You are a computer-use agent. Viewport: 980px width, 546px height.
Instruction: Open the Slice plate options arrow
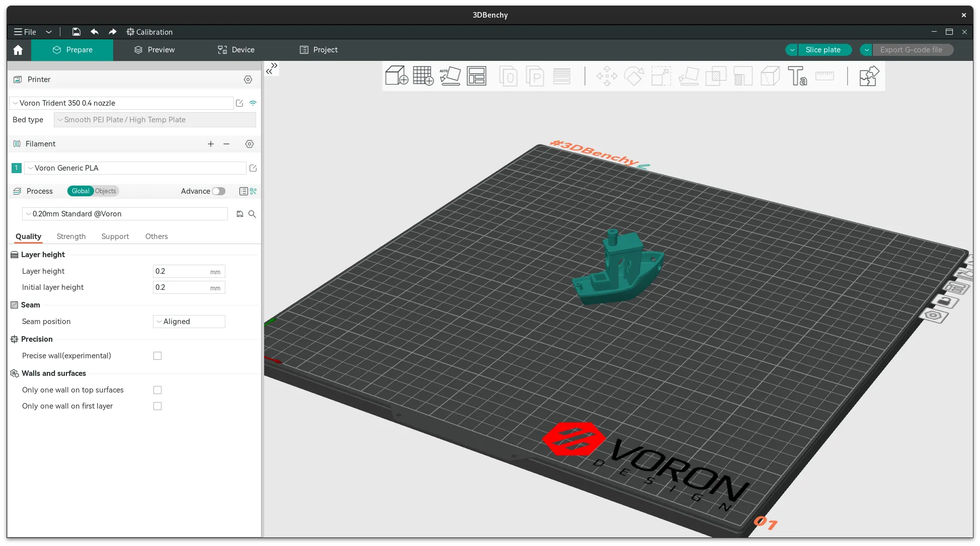[x=792, y=50]
